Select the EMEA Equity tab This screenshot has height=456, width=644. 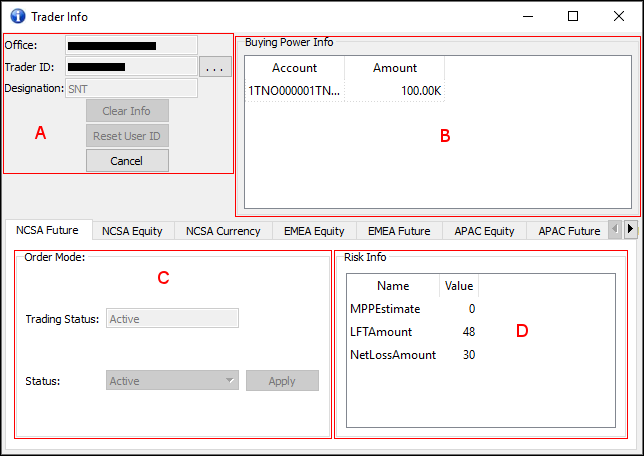pos(314,231)
